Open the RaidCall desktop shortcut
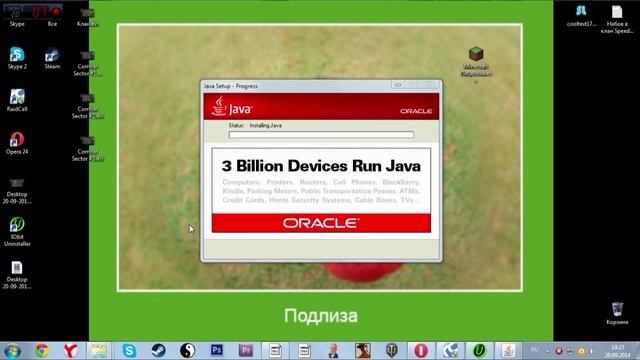Image resolution: width=640 pixels, height=360 pixels. coord(17,100)
